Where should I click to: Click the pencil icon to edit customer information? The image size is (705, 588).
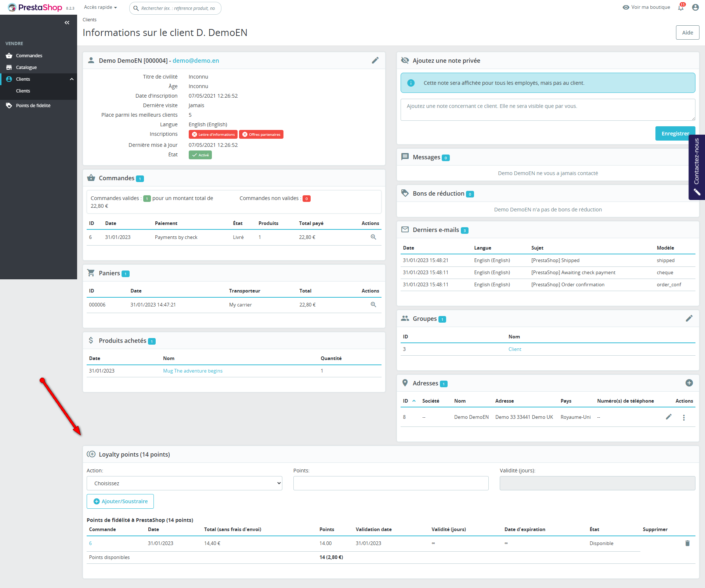point(375,61)
